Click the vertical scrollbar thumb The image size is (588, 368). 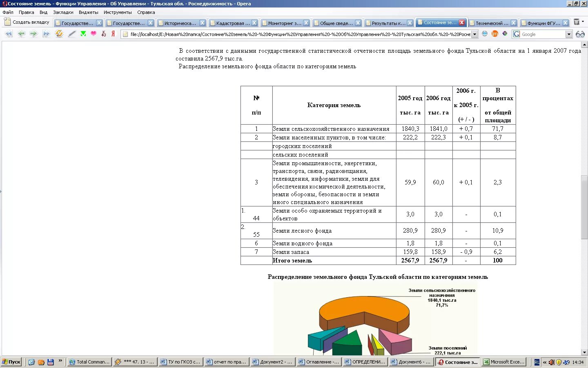584,207
